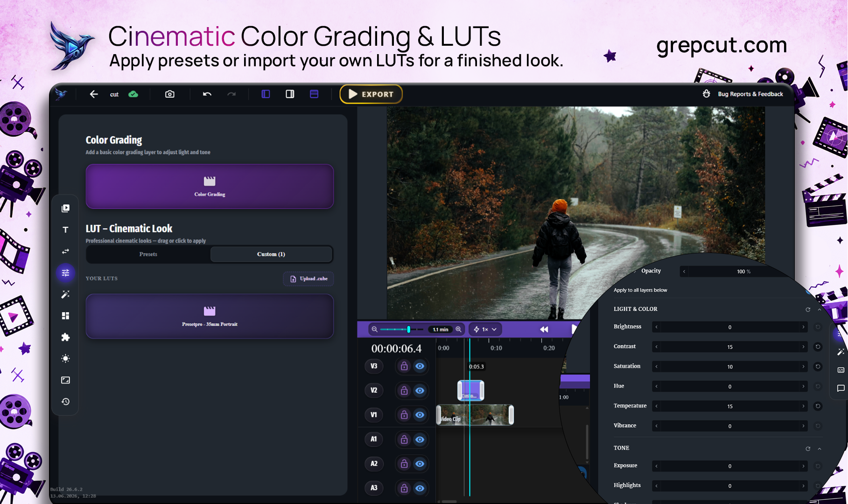The image size is (848, 504).
Task: Toggle visibility of V3 track
Action: tap(420, 366)
